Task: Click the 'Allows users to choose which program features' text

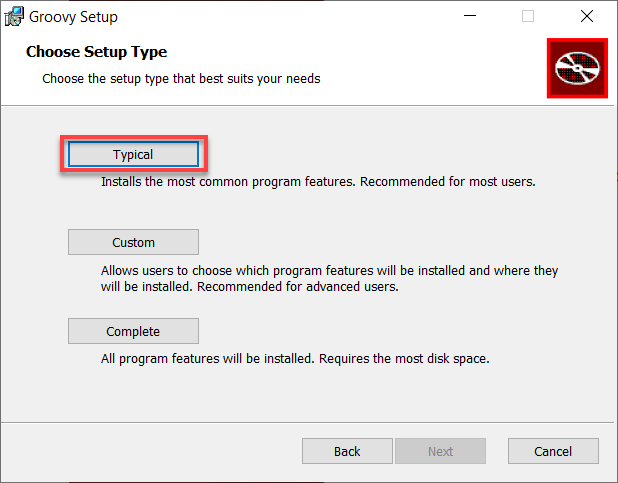Action: [329, 278]
